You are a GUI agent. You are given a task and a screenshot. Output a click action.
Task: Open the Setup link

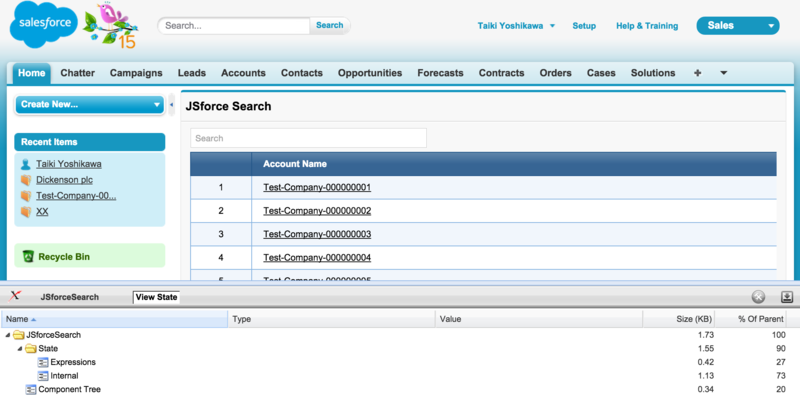(x=584, y=26)
